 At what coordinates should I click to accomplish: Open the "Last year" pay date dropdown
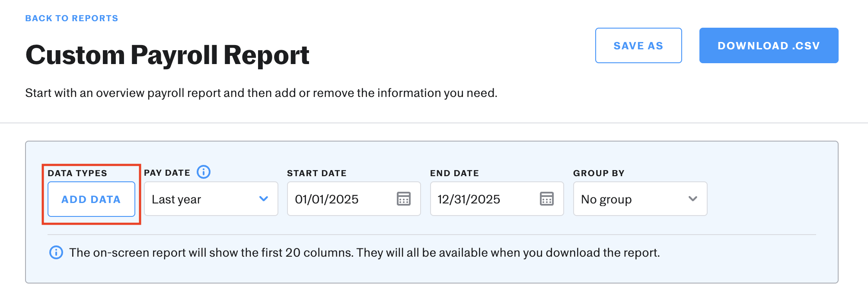tap(203, 199)
